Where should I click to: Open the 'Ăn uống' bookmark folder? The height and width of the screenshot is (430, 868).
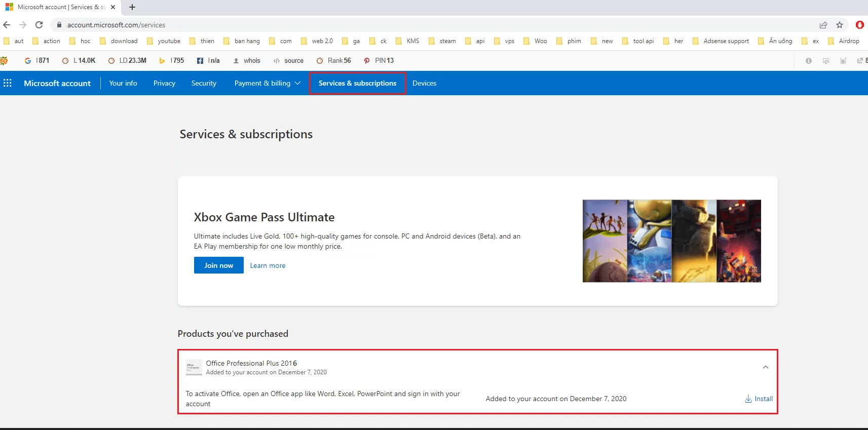tap(775, 41)
